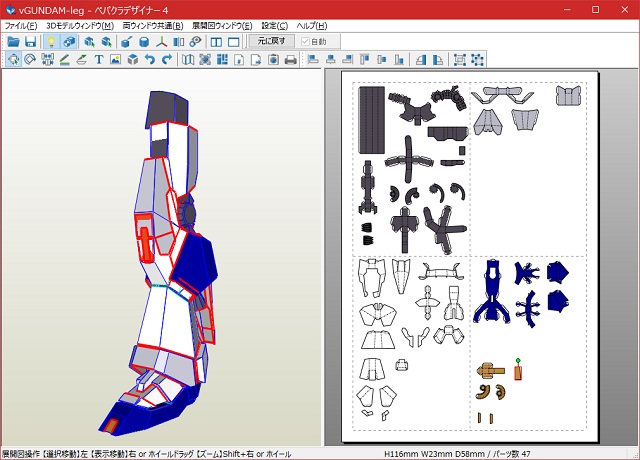Click the 3D box icon before undo

(133, 60)
